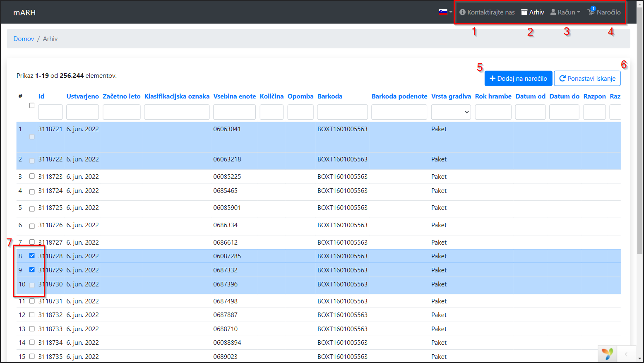Open the Vrsta gradiva filter dropdown
644x363 pixels.
pos(451,112)
